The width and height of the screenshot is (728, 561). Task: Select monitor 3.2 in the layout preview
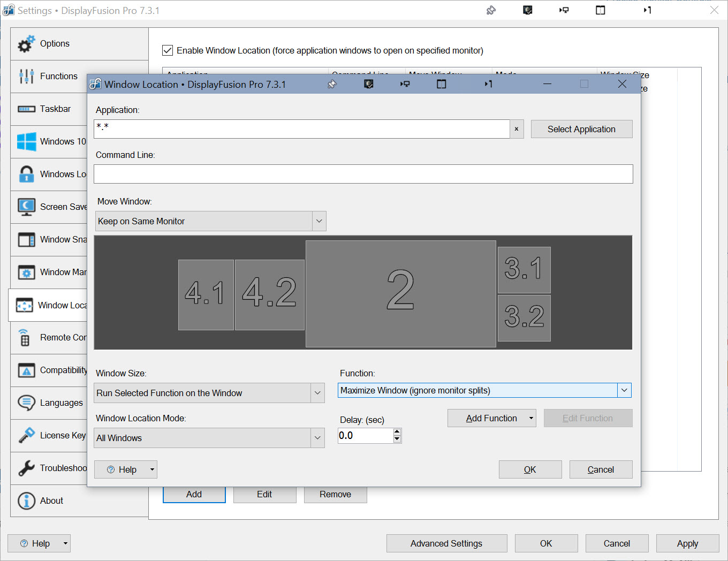point(524,318)
